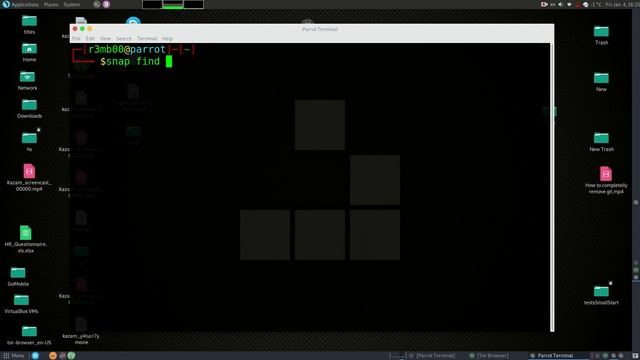The width and height of the screenshot is (640, 360).
Task: Click the grey launcher icon beside System menu
Action: [x=97, y=4]
